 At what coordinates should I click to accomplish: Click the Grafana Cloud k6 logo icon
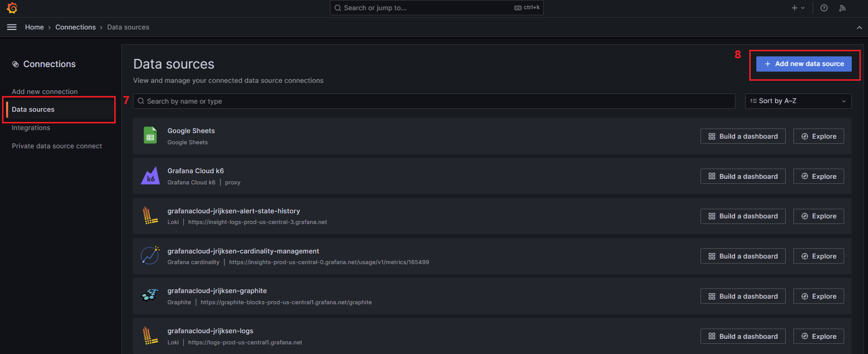point(150,176)
